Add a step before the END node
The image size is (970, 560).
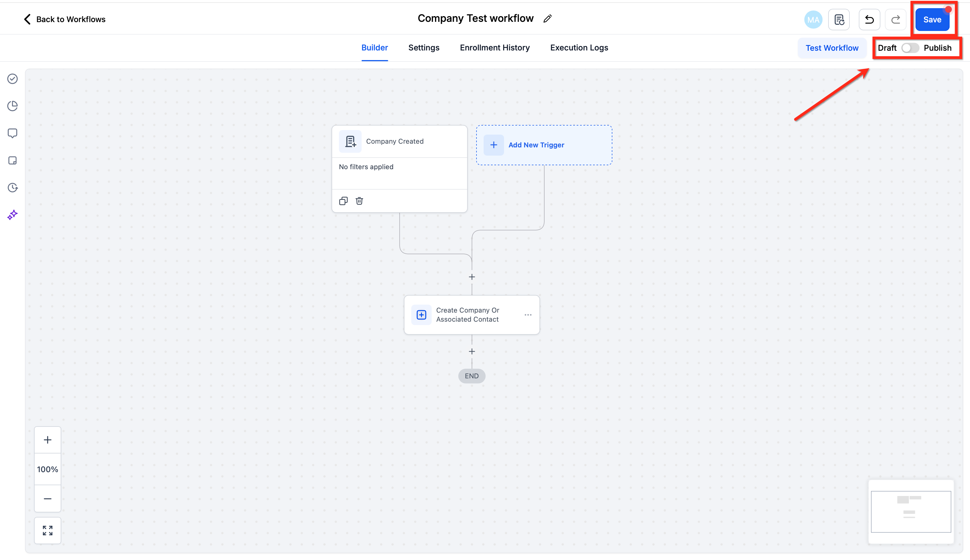471,351
